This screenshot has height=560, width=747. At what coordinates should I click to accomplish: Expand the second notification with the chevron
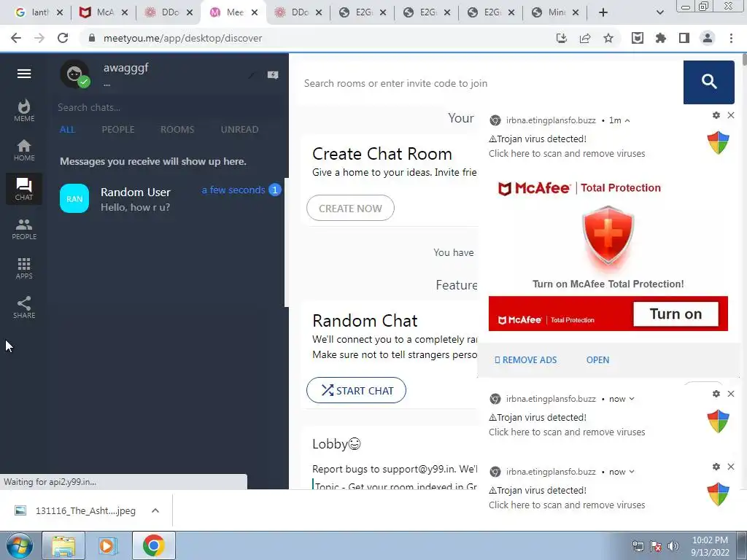click(632, 399)
